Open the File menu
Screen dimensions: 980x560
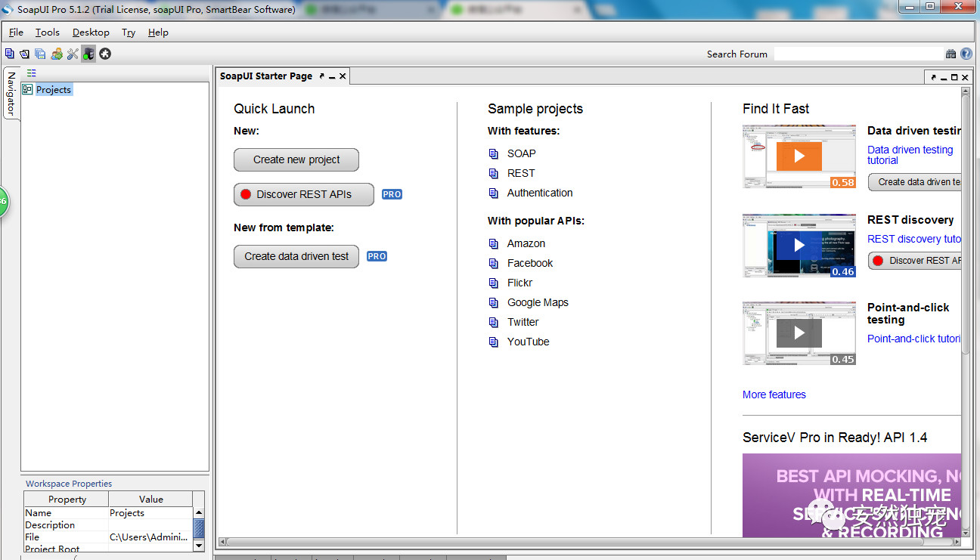pos(16,32)
